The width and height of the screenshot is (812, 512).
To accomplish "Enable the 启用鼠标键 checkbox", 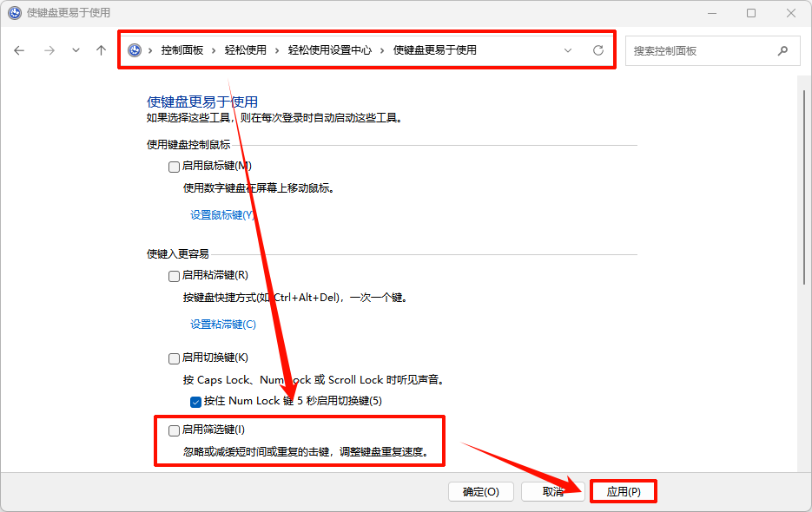I will click(x=174, y=166).
